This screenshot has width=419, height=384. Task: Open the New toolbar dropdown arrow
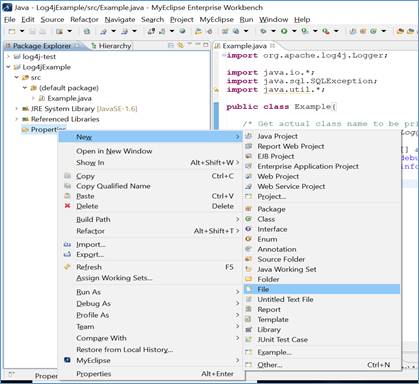coord(22,31)
